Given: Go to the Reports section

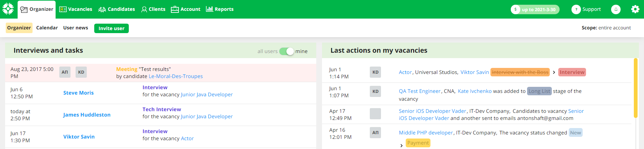Looking at the screenshot, I should (220, 9).
